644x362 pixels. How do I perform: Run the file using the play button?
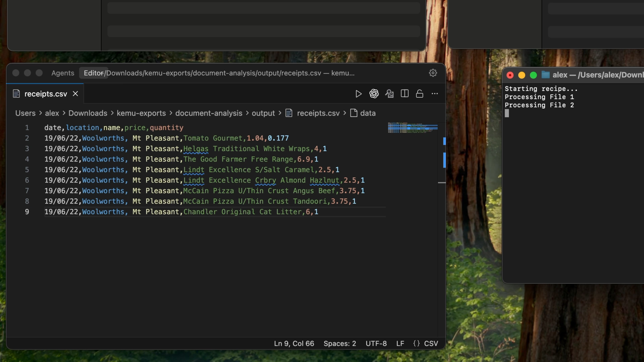pos(359,94)
